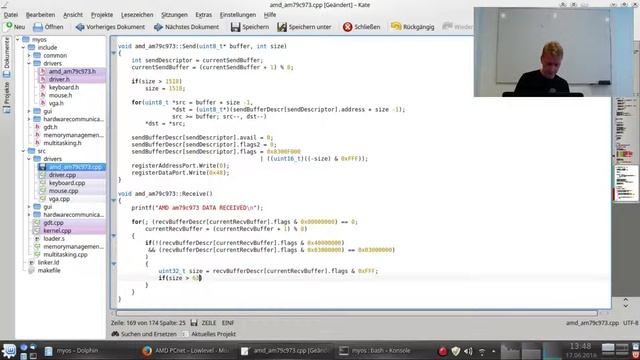Open linker.ld in the file tree
The image size is (640, 360).
[x=48, y=262]
